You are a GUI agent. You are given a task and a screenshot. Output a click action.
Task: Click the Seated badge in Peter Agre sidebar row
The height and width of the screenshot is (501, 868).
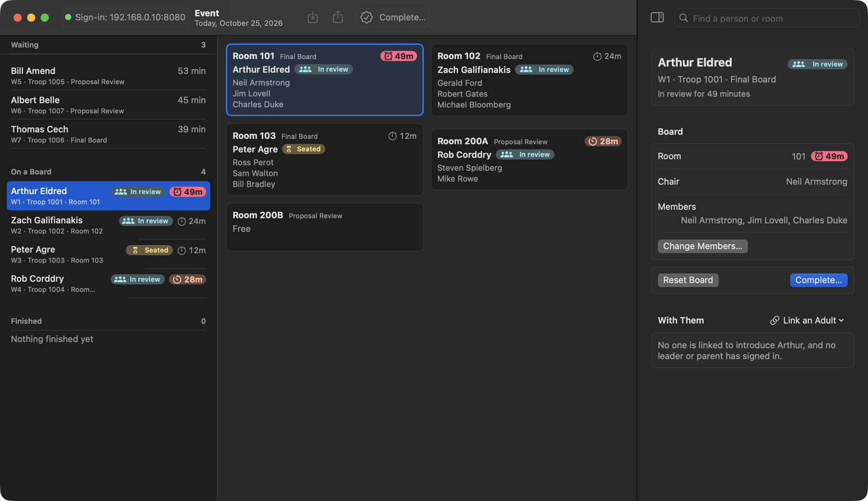coord(150,250)
